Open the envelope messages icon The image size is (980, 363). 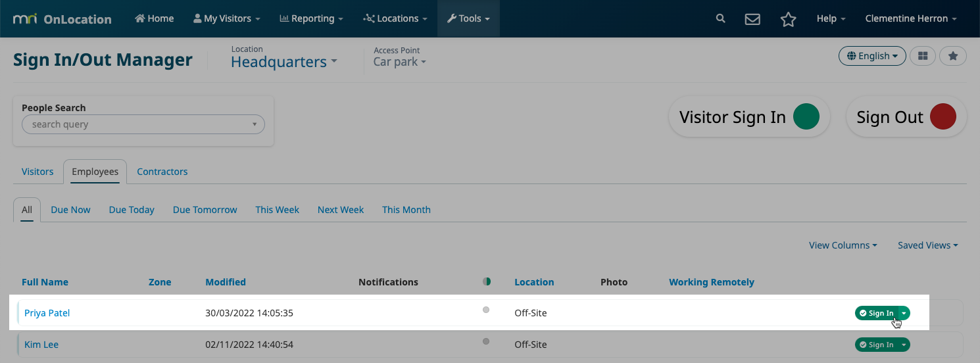point(752,19)
